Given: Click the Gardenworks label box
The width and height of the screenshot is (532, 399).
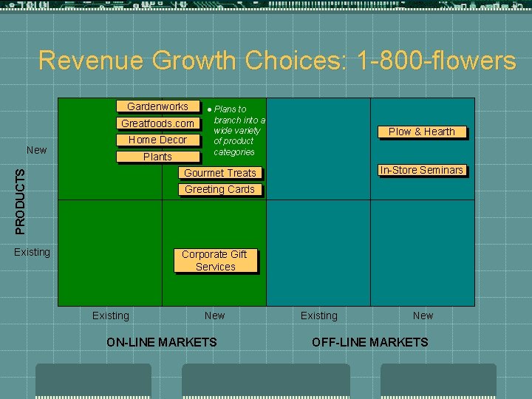Looking at the screenshot, I should (x=158, y=106).
